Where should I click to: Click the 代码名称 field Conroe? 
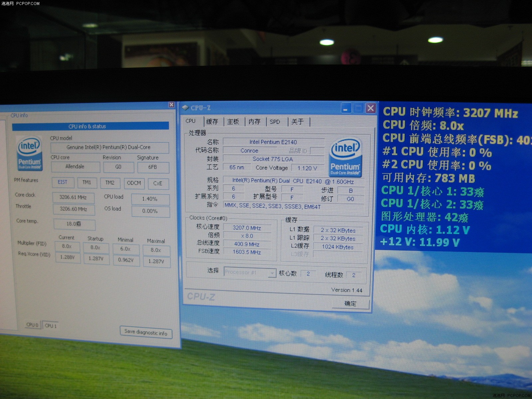[249, 151]
